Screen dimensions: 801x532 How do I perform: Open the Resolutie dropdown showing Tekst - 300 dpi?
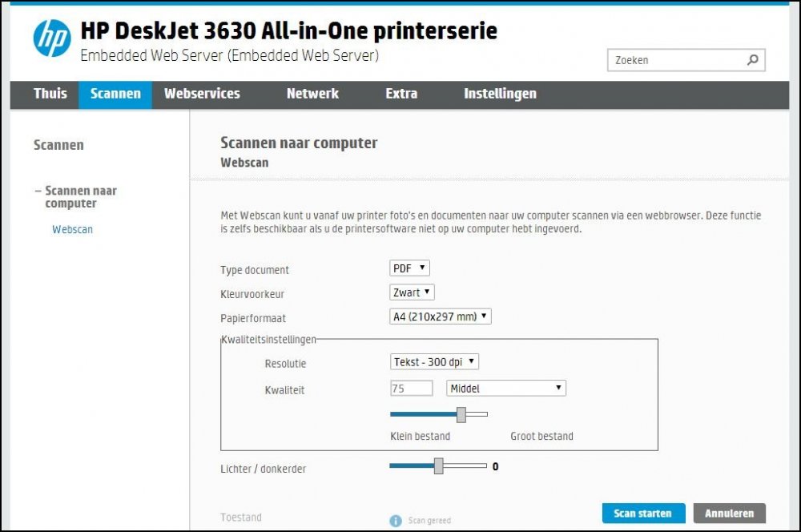coord(433,361)
